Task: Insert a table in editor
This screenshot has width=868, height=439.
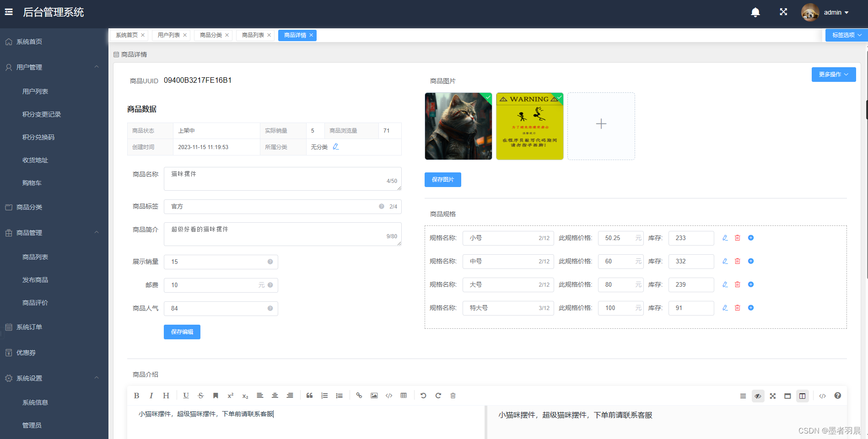Action: point(404,396)
